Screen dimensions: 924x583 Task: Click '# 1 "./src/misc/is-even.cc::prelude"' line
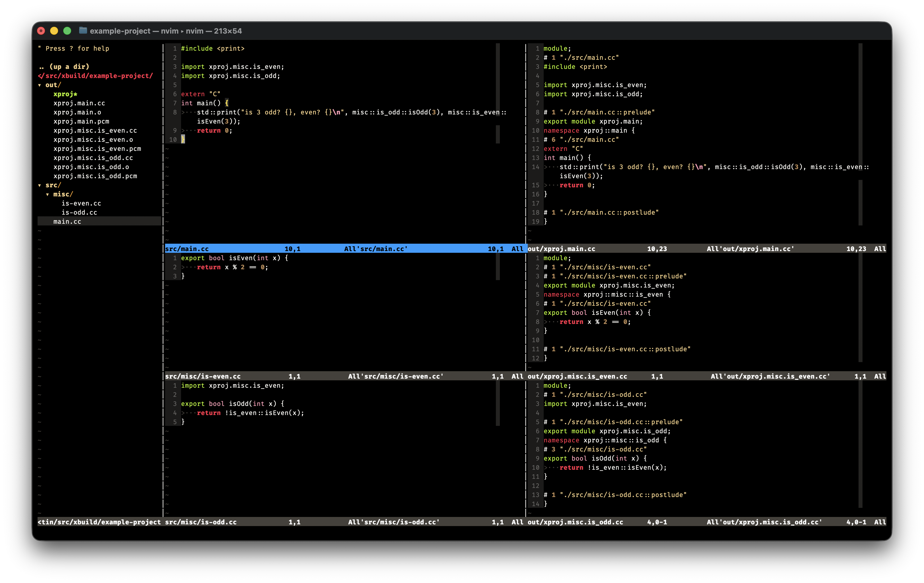(615, 276)
